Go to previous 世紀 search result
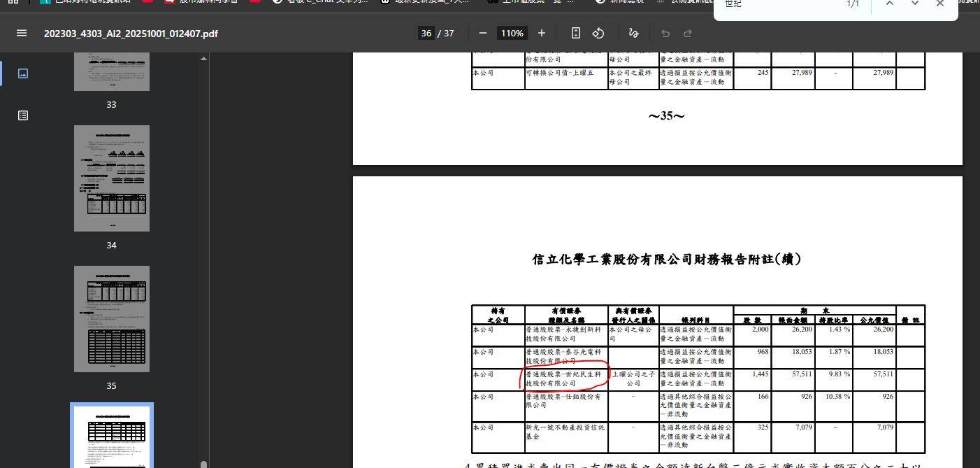The image size is (980, 468). click(890, 5)
